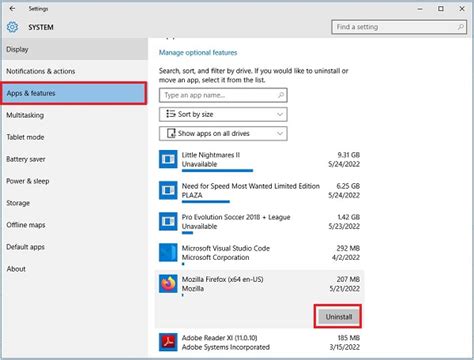
Task: Open Default apps settings
Action: click(x=75, y=247)
